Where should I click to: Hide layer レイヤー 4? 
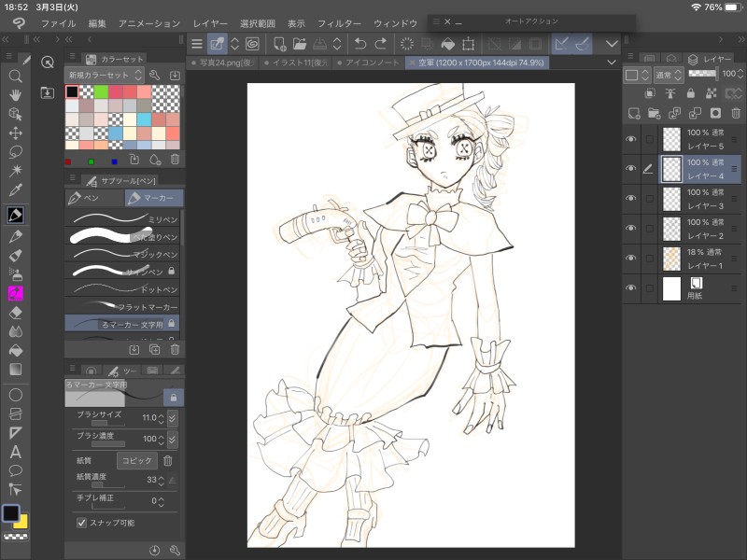point(631,168)
